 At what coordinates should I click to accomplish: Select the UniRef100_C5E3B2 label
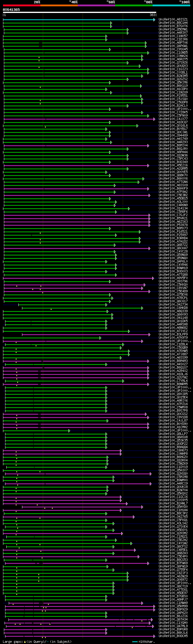pyautogui.click(x=173, y=195)
